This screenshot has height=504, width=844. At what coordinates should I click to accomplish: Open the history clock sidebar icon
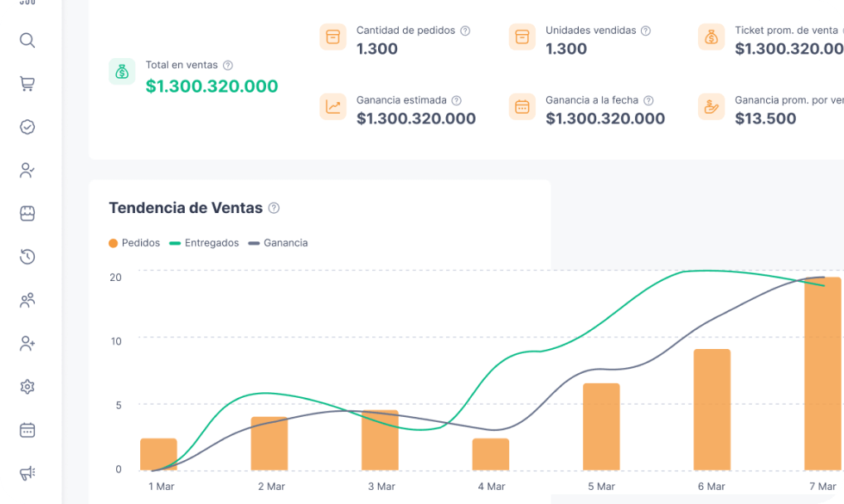27,257
